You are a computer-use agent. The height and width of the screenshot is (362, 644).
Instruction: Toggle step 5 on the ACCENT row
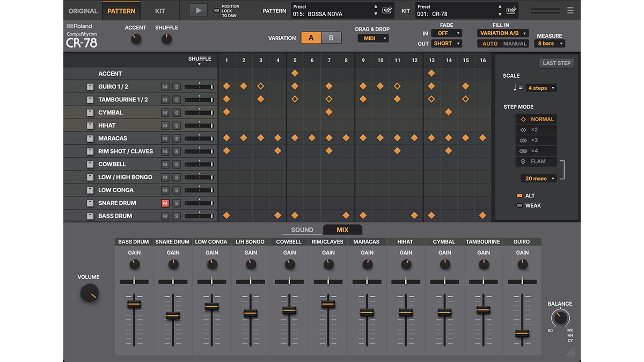click(x=295, y=73)
